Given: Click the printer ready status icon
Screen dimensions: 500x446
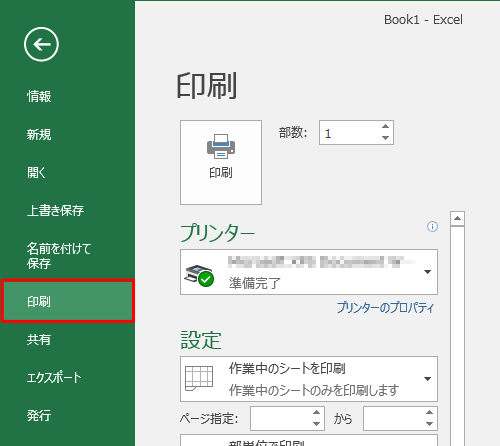Looking at the screenshot, I should point(199,275).
